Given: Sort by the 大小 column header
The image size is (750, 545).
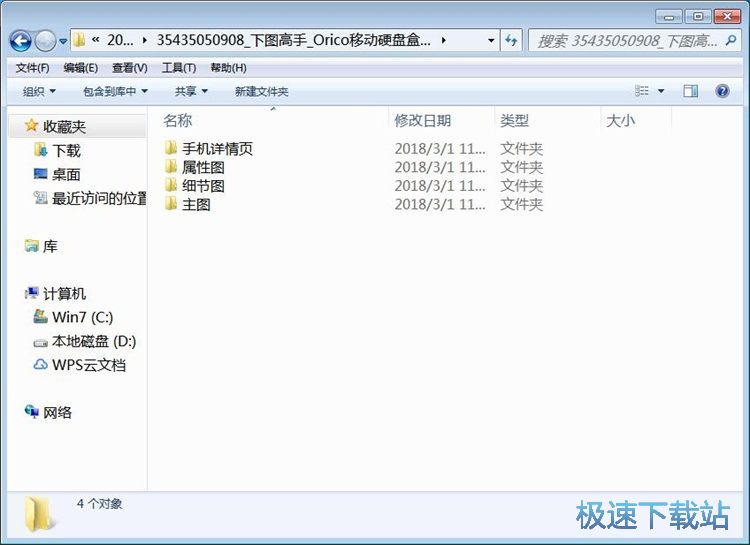Looking at the screenshot, I should coord(620,121).
